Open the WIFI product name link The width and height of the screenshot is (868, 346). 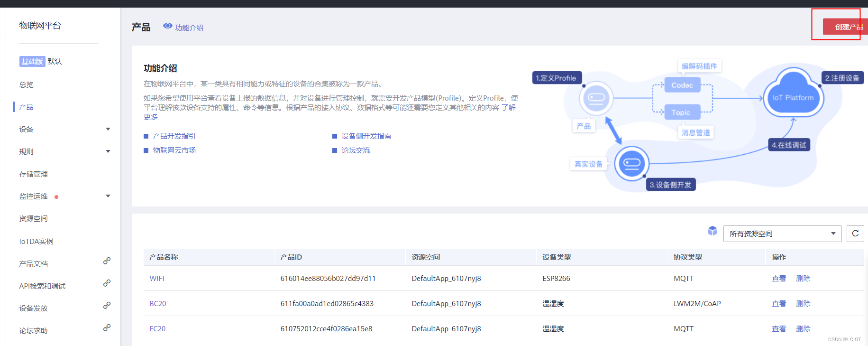click(x=157, y=278)
